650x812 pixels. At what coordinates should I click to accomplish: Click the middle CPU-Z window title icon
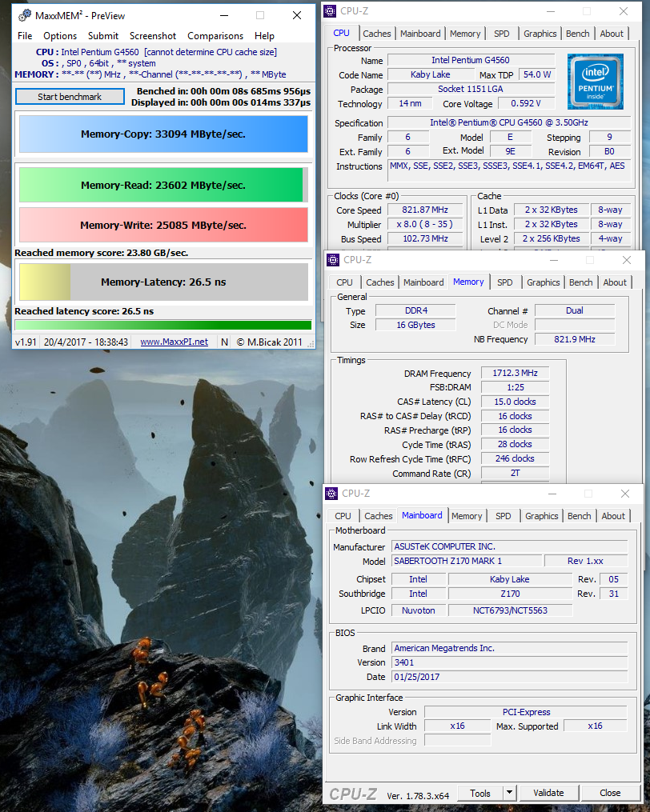[x=333, y=259]
